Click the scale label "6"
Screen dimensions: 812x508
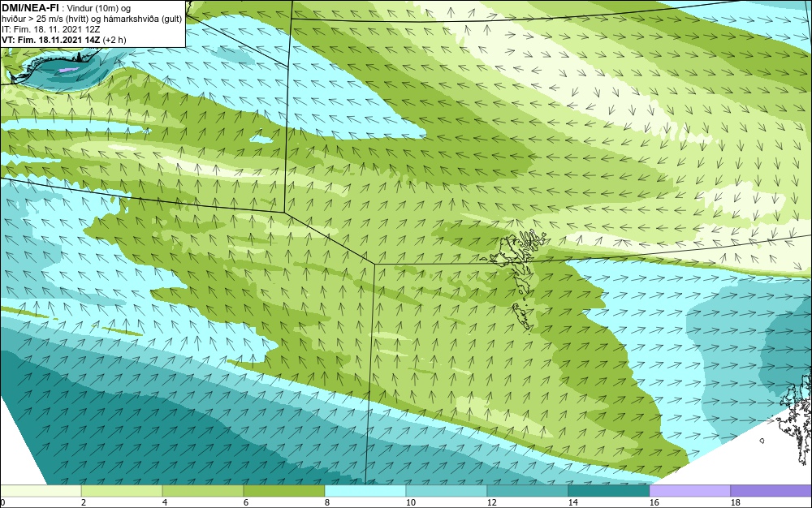(x=246, y=502)
